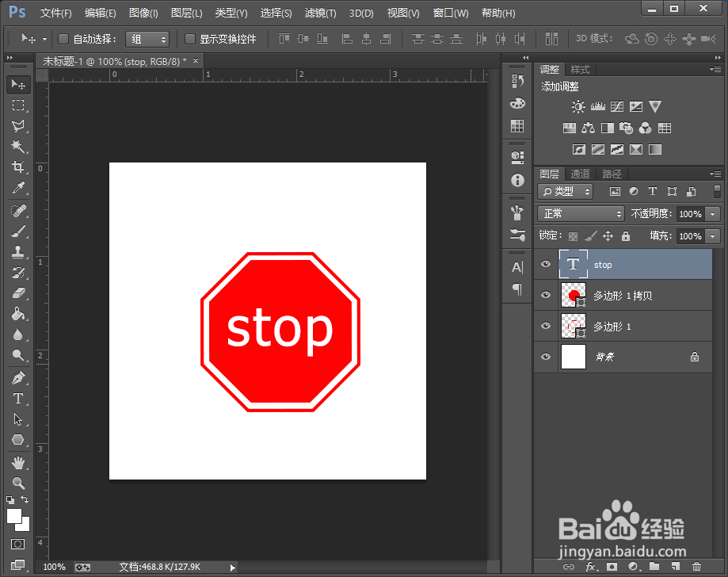Pick the Dodge tool
Image resolution: width=728 pixels, height=577 pixels.
point(18,355)
